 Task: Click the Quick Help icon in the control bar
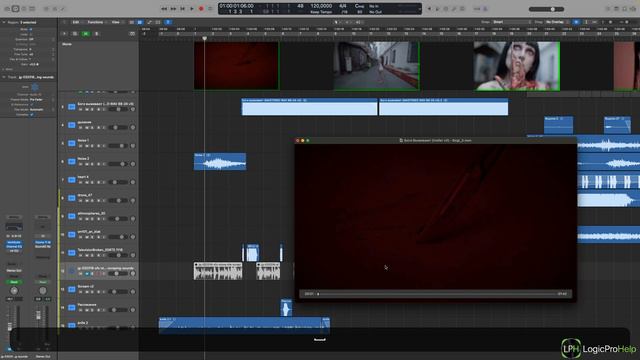click(24, 9)
